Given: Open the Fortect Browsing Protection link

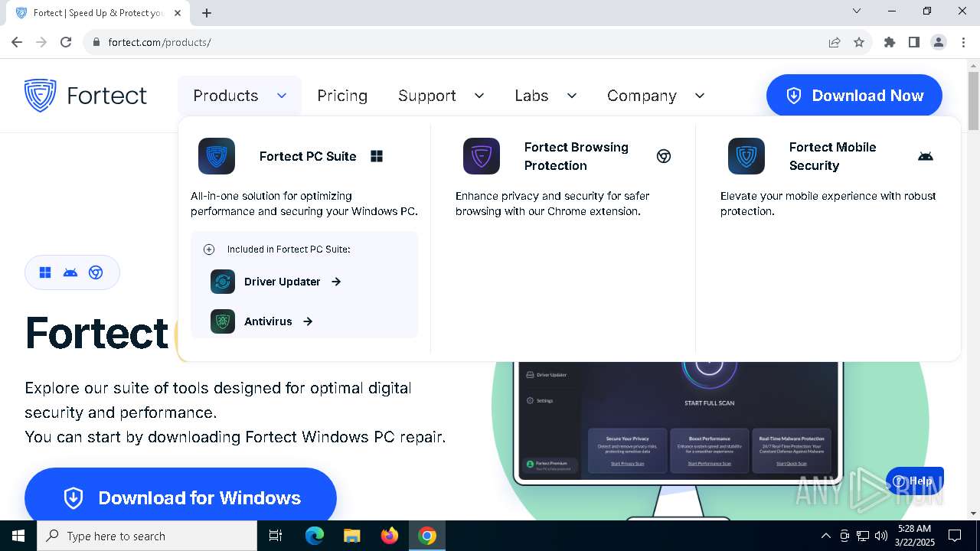Looking at the screenshot, I should coord(577,156).
